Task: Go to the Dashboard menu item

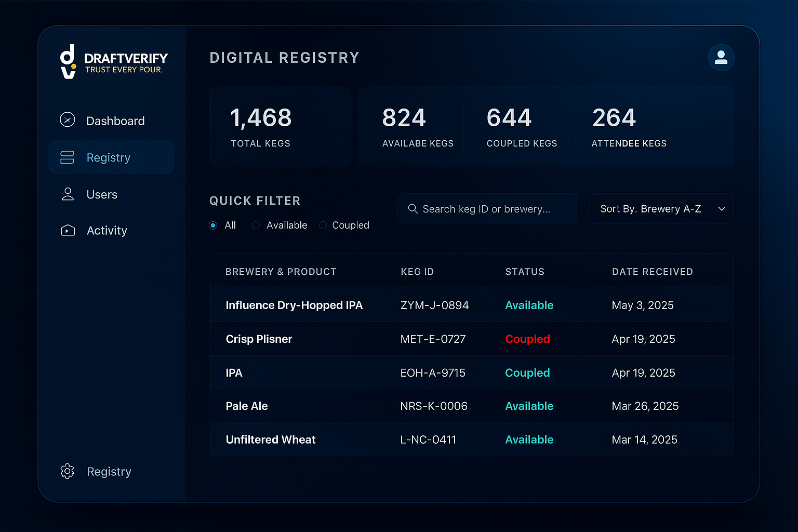Action: [115, 121]
